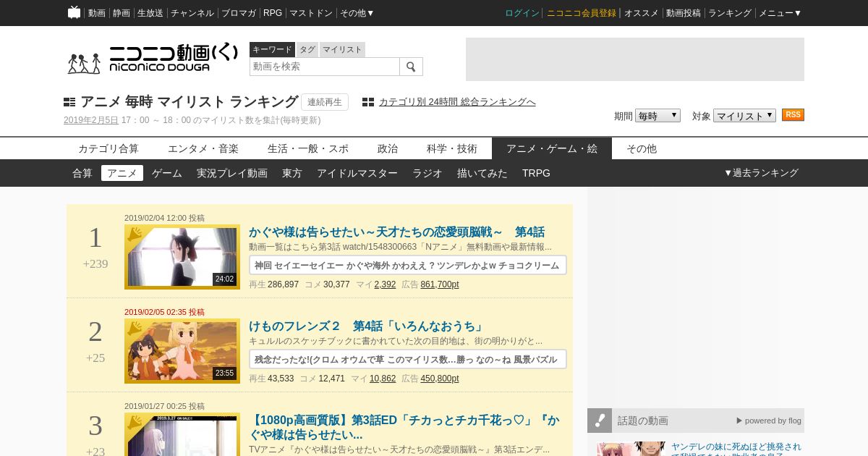
Task: Open the 期間 毎時 dropdown
Action: click(x=658, y=116)
